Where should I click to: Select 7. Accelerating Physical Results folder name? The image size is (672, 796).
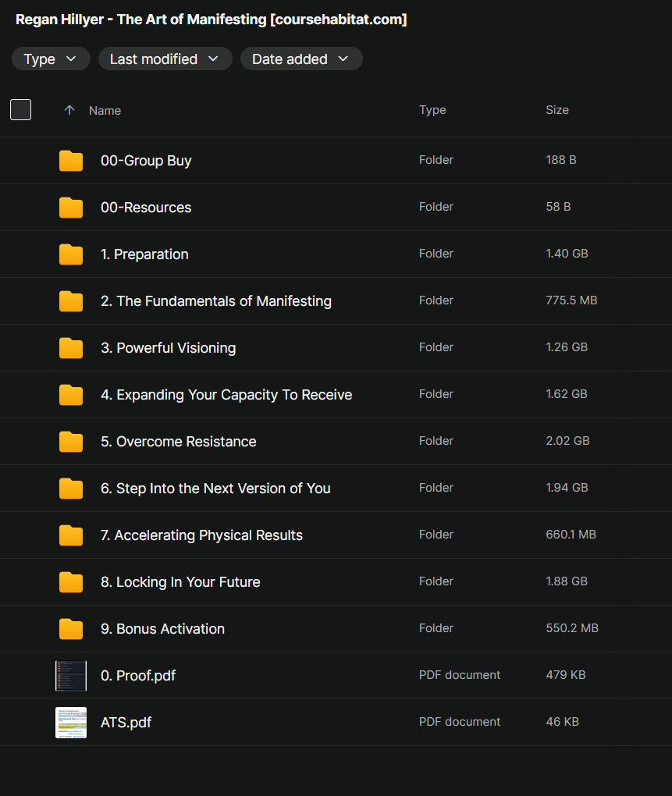pos(201,535)
